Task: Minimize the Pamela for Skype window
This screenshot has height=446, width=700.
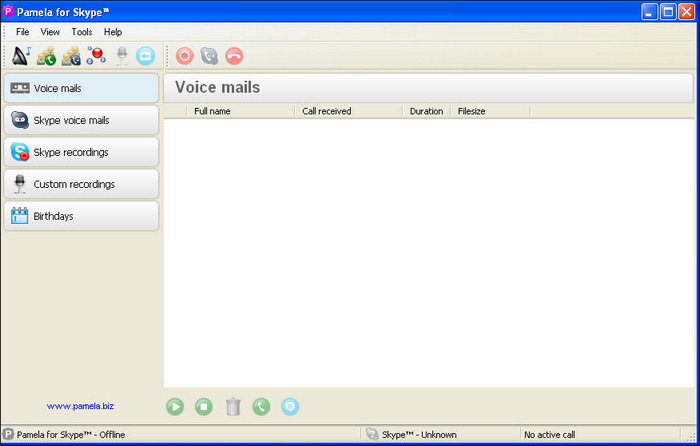Action: [650, 12]
